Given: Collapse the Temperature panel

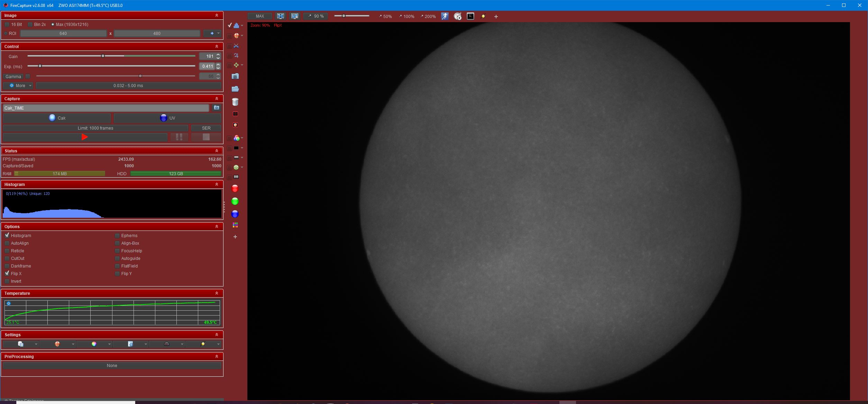Looking at the screenshot, I should click(217, 293).
